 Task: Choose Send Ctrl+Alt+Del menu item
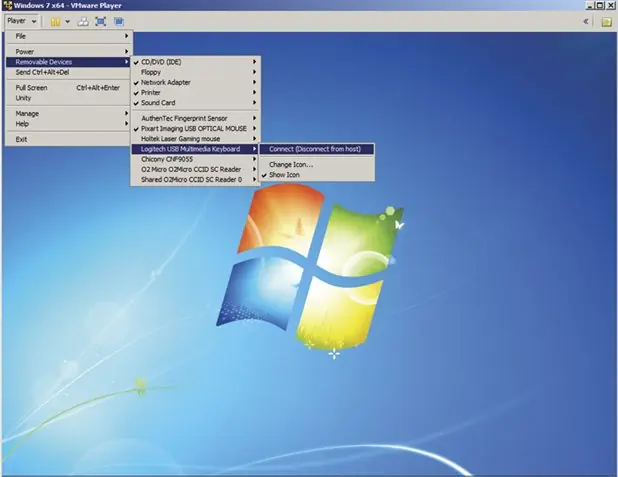[x=69, y=72]
